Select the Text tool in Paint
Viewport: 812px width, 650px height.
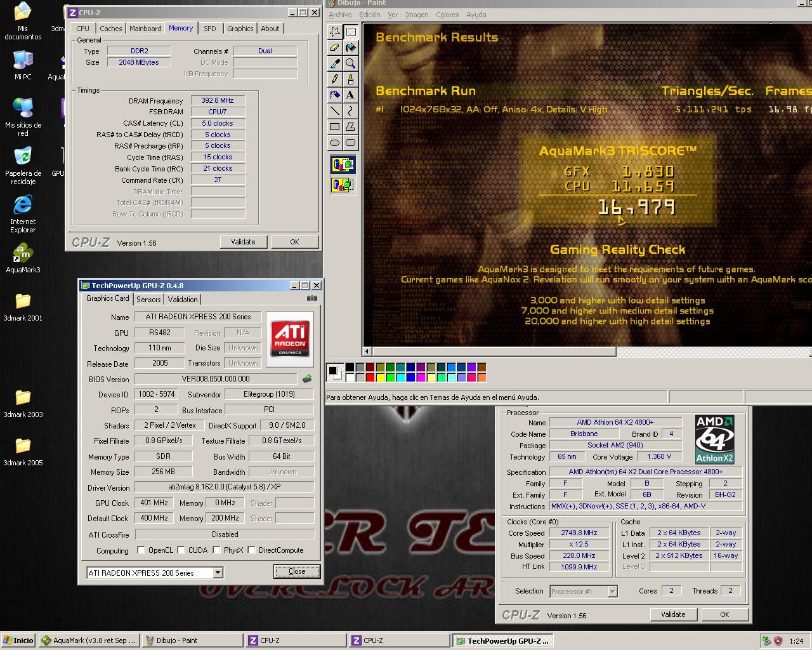(351, 95)
